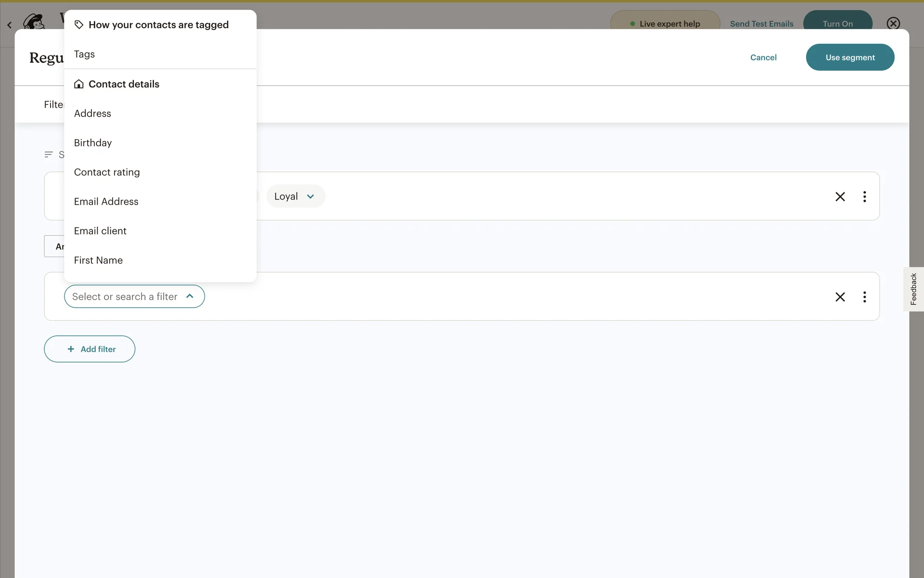Choose Tags from the filter list
924x578 pixels.
coord(84,54)
